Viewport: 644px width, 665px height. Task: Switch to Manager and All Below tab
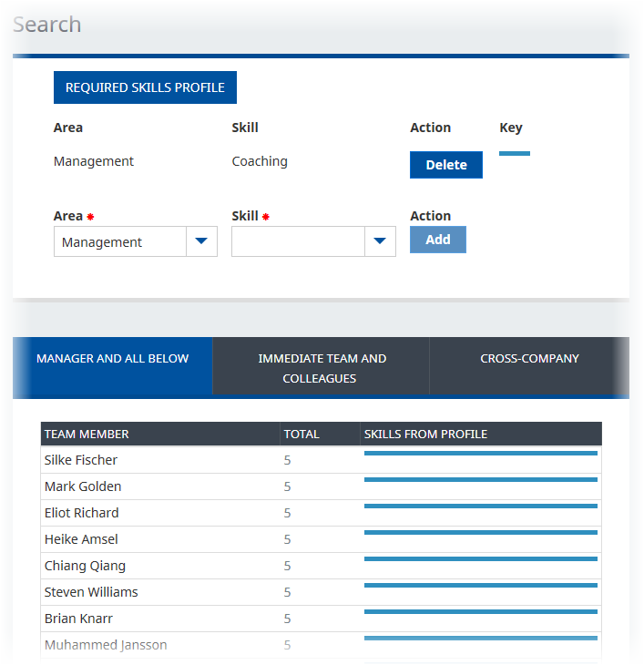tap(113, 359)
